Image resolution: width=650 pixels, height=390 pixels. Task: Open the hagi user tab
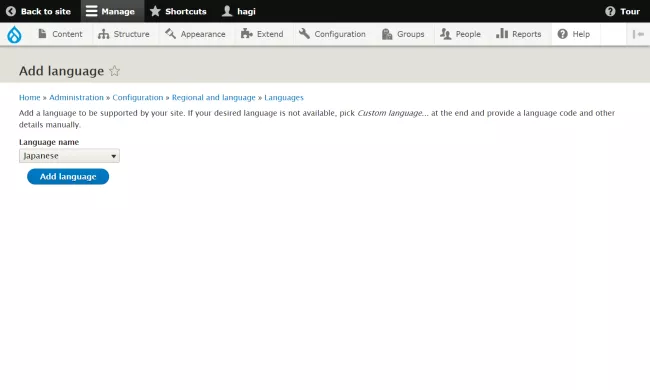tap(239, 11)
